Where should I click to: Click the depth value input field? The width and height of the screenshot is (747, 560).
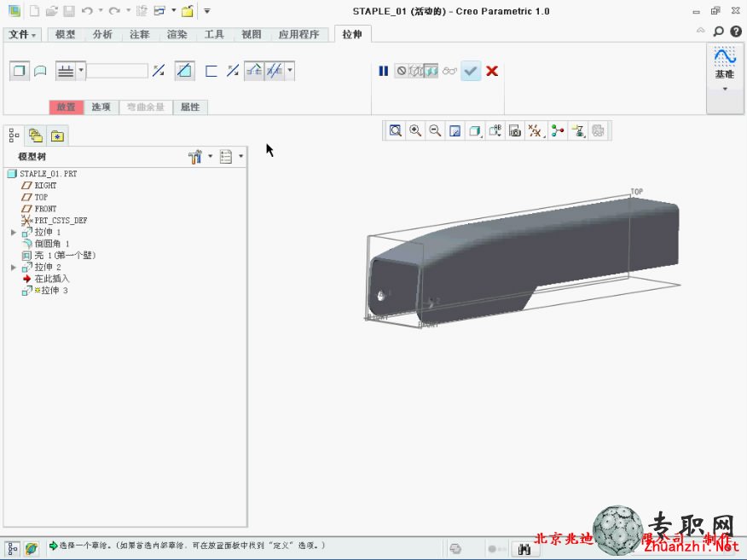coord(117,71)
